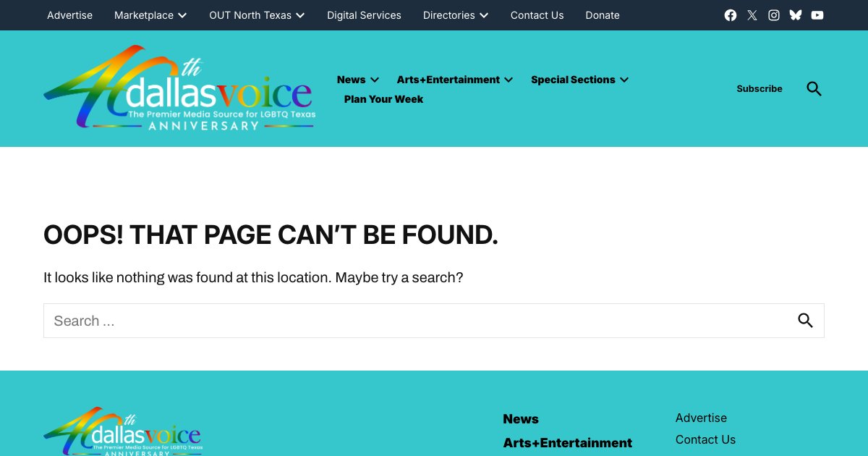The width and height of the screenshot is (868, 456).
Task: Open the YouTube social icon
Action: (x=817, y=15)
